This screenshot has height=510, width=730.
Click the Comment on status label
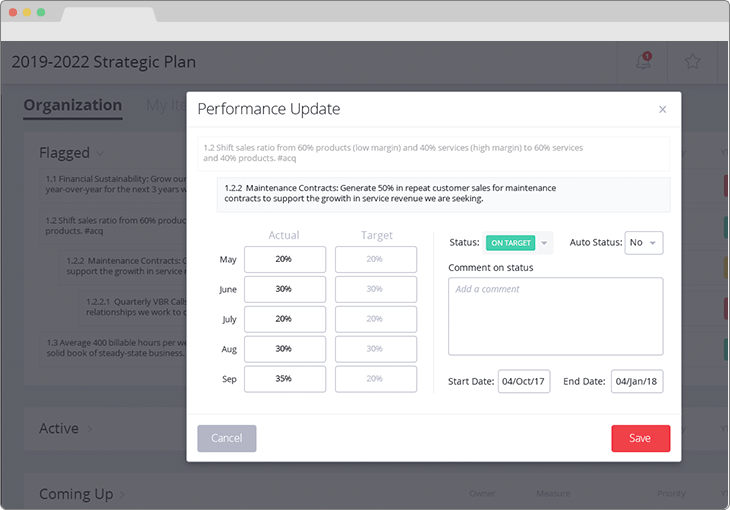(x=491, y=268)
